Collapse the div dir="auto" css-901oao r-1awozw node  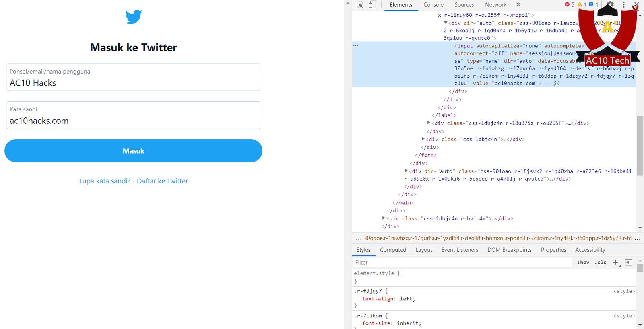(446, 23)
